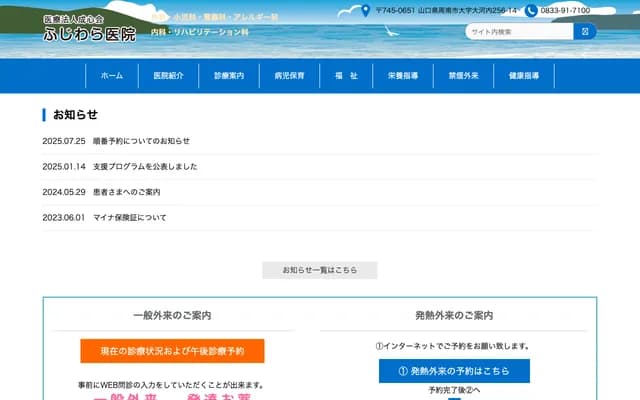
Task: Open news 患者さまへのご案内
Action: 127,192
